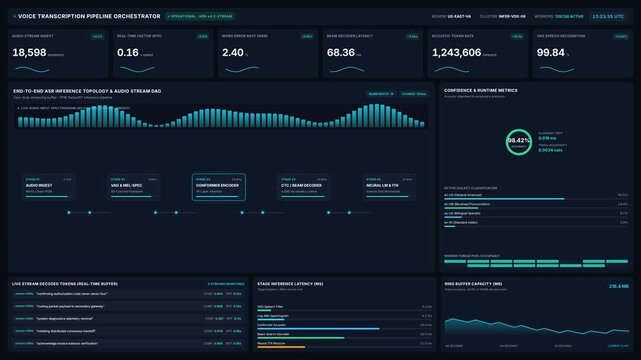Screen dimensions: 641x360
Task: Click the alignment drift 0.018 ms value
Action: click(x=547, y=138)
